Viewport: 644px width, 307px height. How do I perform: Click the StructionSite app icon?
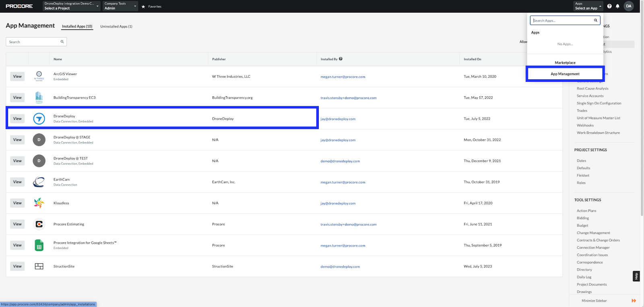click(x=39, y=266)
